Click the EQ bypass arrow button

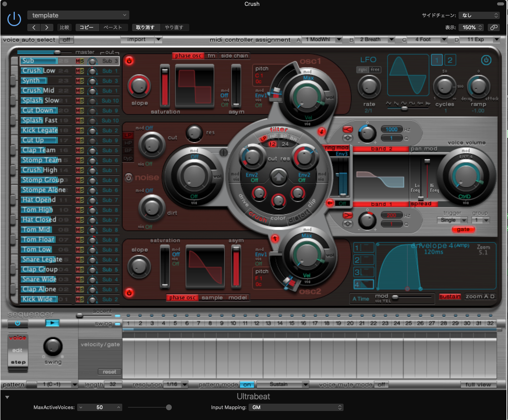point(330,203)
